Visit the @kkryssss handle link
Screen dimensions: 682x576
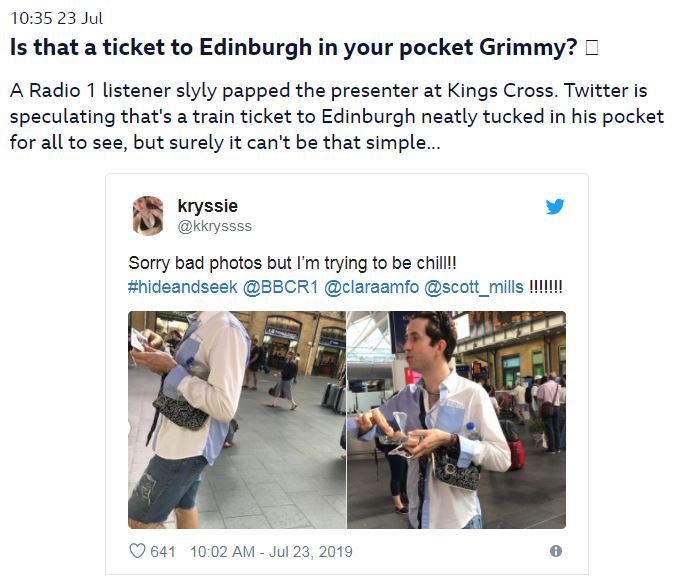click(x=214, y=226)
